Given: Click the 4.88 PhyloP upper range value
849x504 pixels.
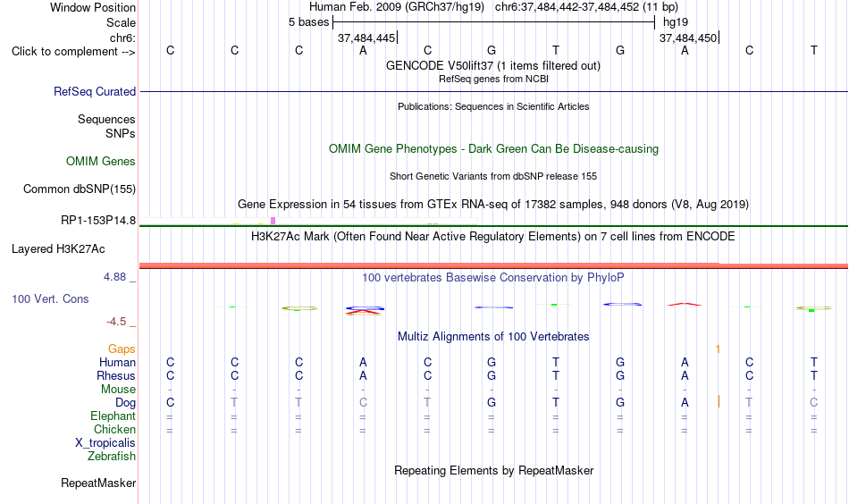Looking at the screenshot, I should pyautogui.click(x=114, y=277).
